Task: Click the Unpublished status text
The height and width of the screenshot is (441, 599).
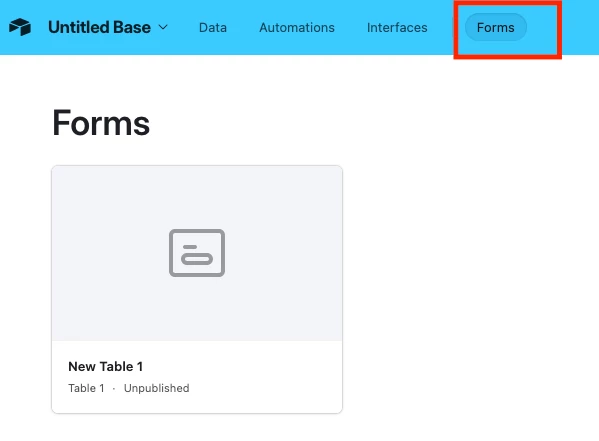Action: (157, 388)
